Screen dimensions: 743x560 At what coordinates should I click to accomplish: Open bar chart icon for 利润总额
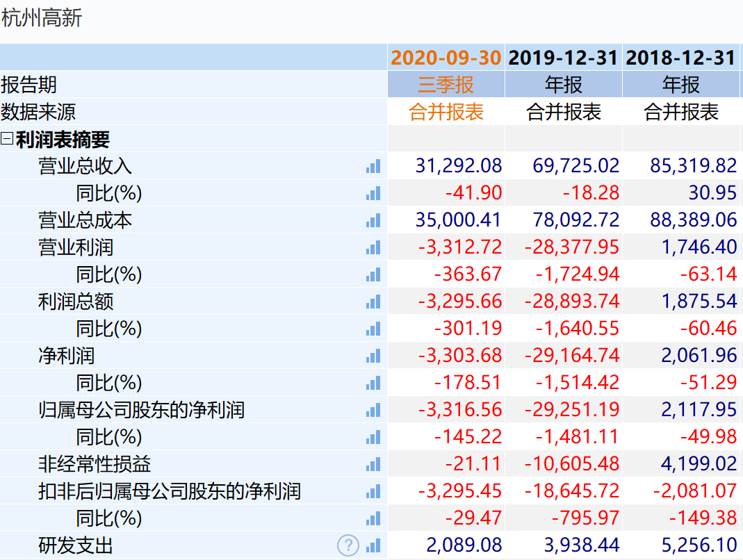pyautogui.click(x=373, y=302)
